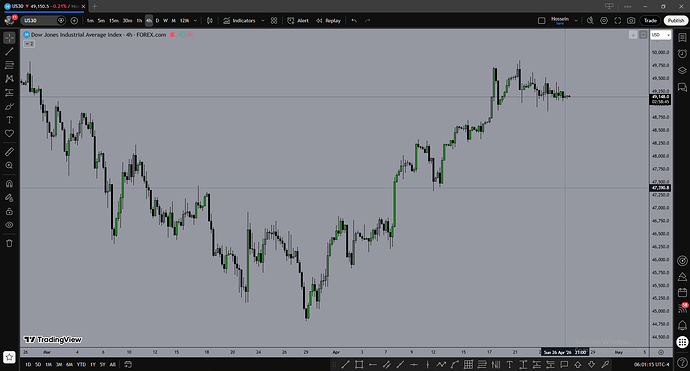This screenshot has height=371, width=690.
Task: Expand the Hossein layout dropdown arrow
Action: point(576,21)
